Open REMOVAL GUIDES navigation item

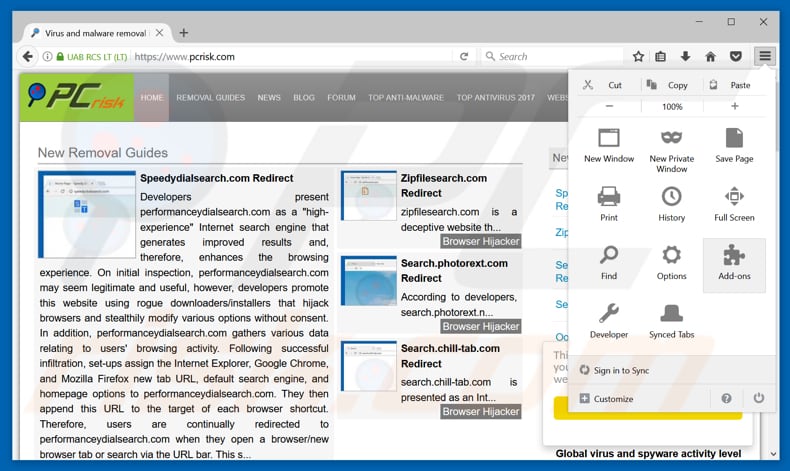point(211,97)
